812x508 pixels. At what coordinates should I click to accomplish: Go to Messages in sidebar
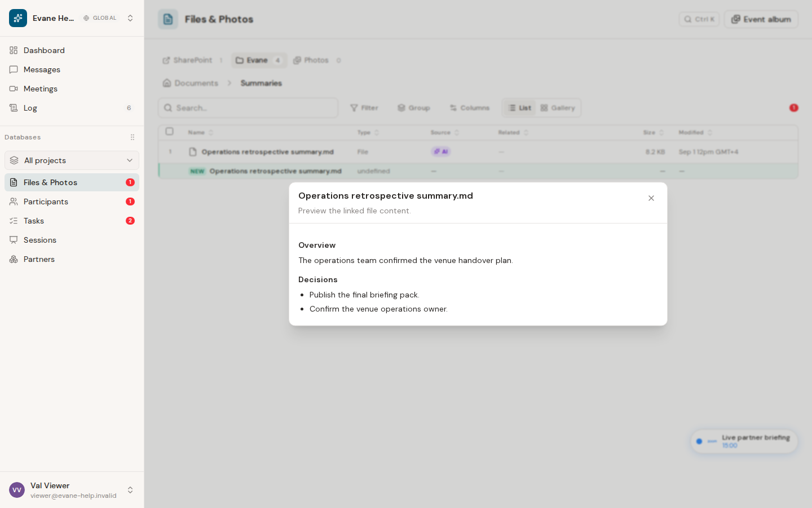click(x=72, y=69)
